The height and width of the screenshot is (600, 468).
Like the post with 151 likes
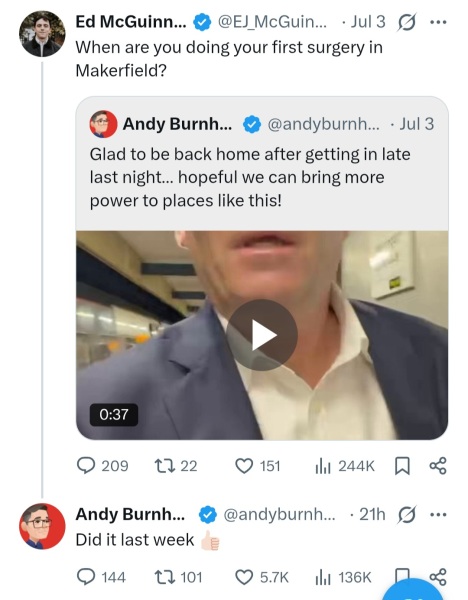tap(244, 466)
